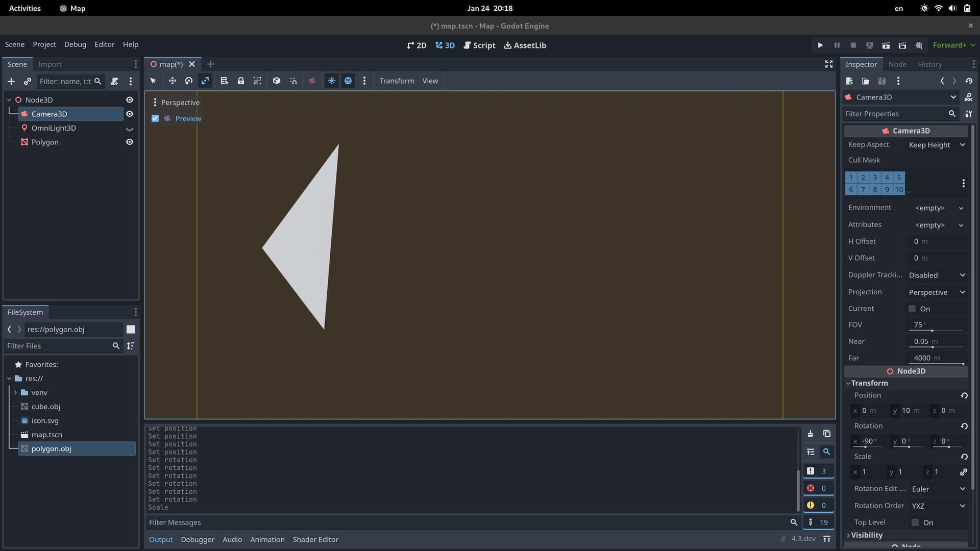Switch to the Debugger tab at bottom
980x551 pixels.
(x=198, y=539)
